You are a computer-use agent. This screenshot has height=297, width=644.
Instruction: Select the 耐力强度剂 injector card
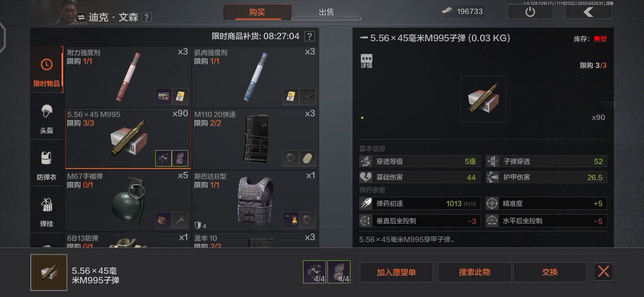128,77
